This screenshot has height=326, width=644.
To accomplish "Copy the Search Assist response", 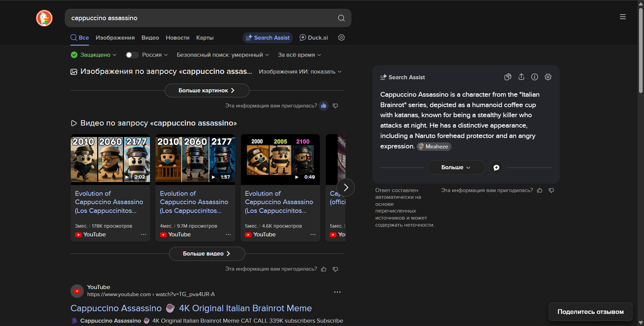I will 507,77.
